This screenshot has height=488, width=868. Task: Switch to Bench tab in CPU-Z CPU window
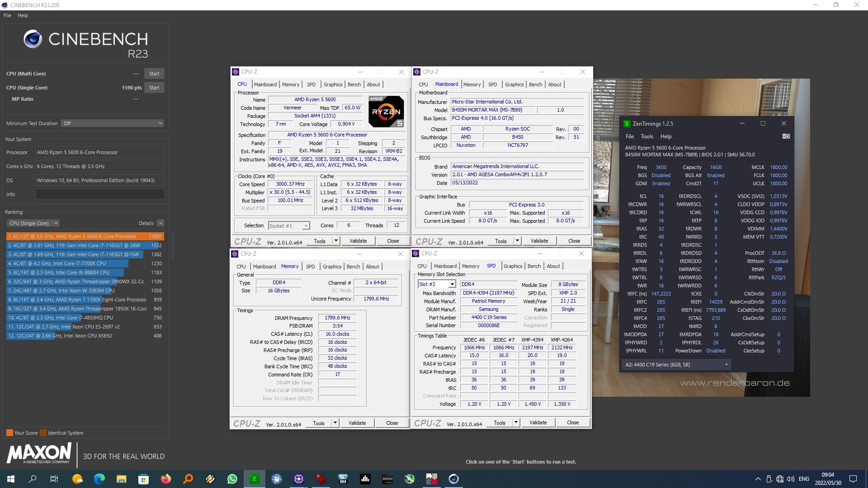pos(354,84)
